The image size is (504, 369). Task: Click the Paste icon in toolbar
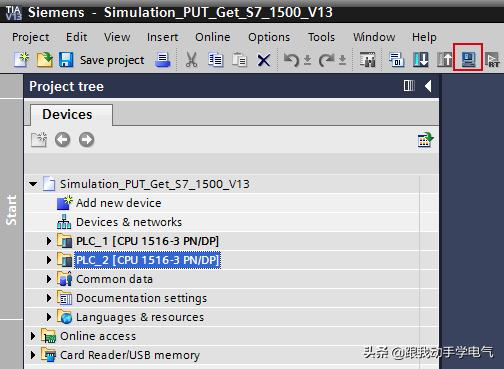[x=239, y=60]
